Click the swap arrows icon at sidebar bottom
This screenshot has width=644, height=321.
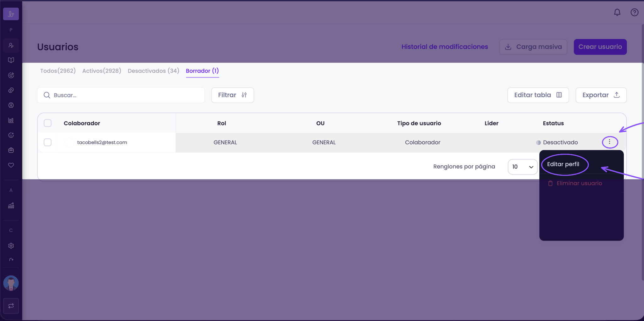(x=11, y=306)
